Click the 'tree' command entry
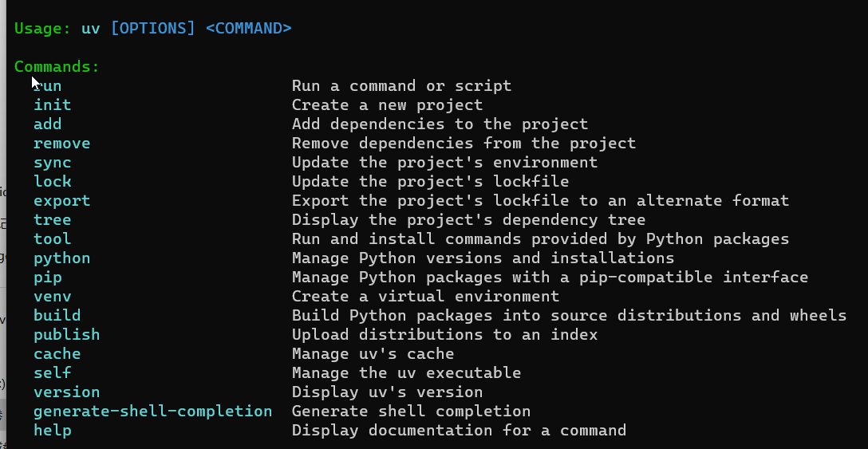This screenshot has height=449, width=868. coord(53,220)
